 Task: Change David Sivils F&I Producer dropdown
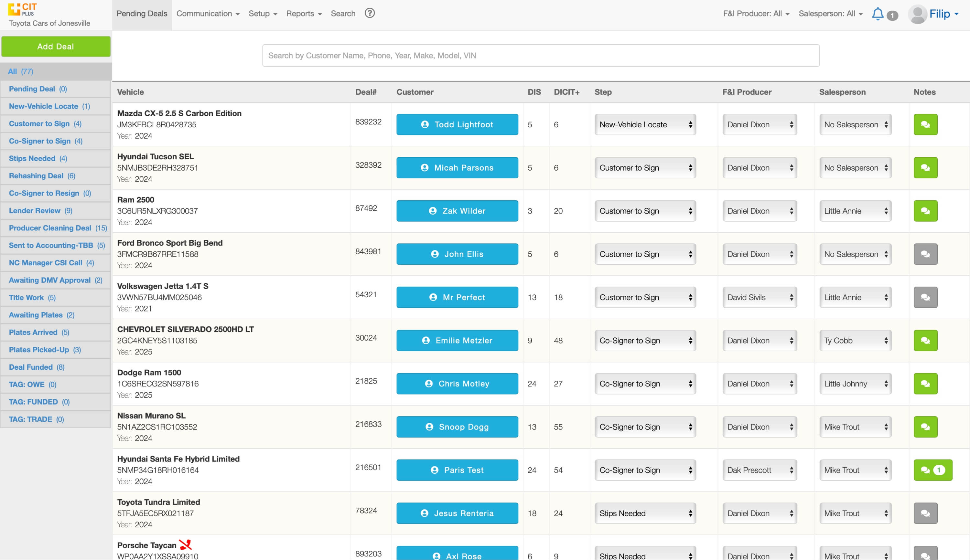(759, 297)
